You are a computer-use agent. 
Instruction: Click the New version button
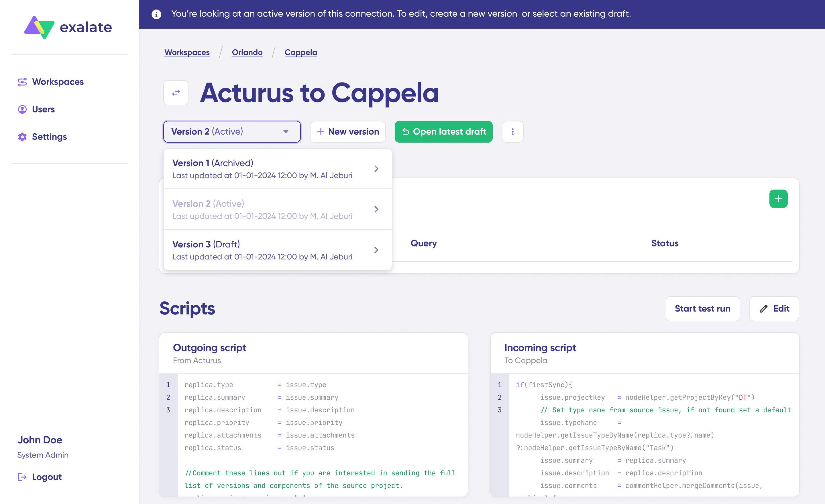[x=347, y=131]
